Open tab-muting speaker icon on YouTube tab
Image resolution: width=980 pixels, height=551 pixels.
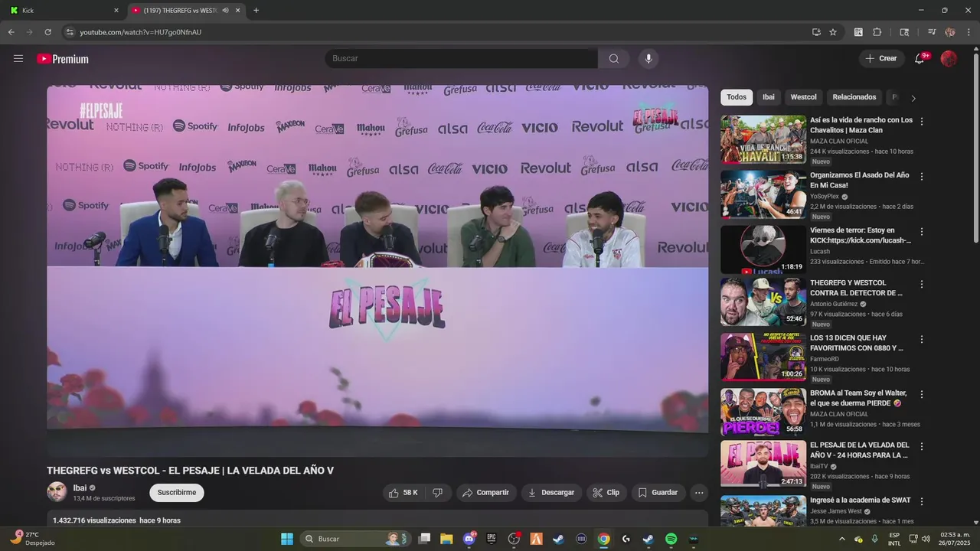click(x=225, y=11)
